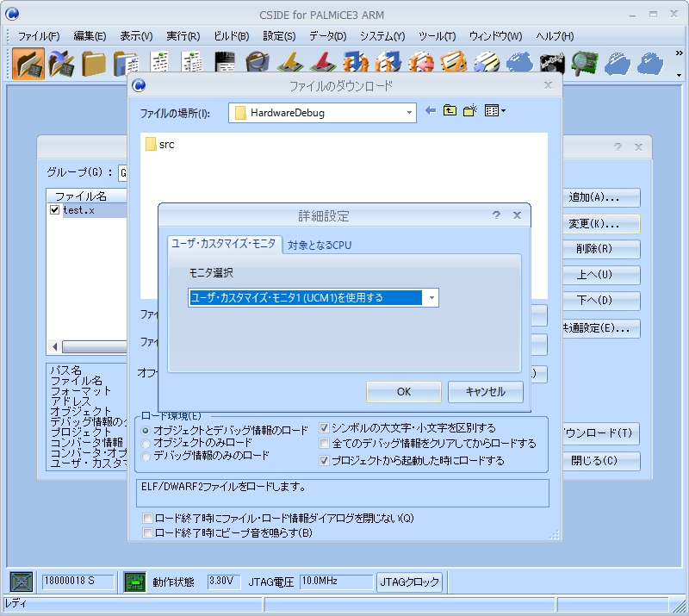Click the 追加(A)... button
This screenshot has width=689, height=616.
click(601, 197)
